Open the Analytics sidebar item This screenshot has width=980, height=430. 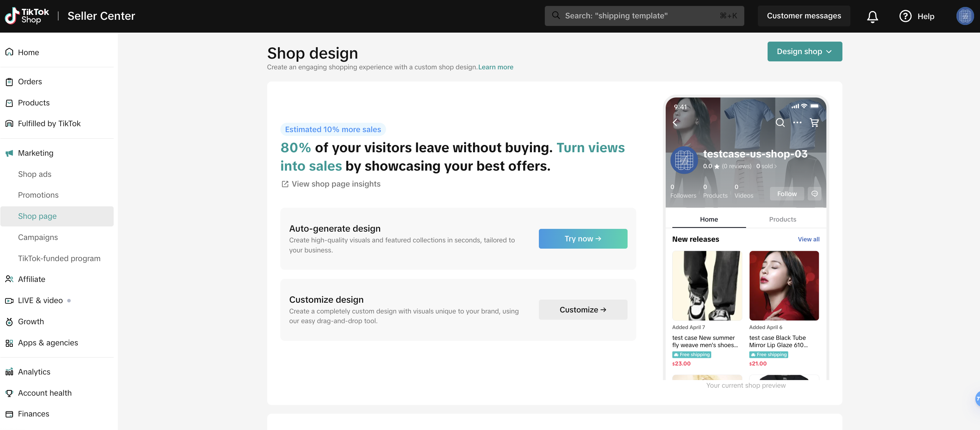pos(34,372)
